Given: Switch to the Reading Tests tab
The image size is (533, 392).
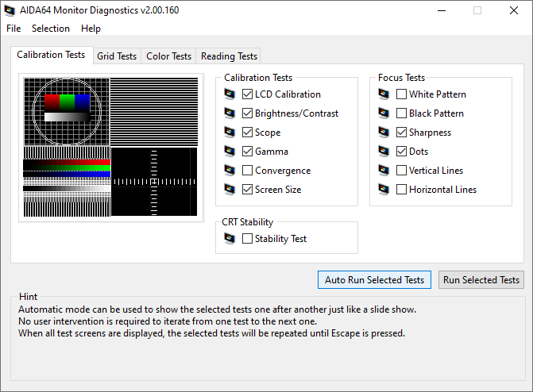Looking at the screenshot, I should (229, 56).
